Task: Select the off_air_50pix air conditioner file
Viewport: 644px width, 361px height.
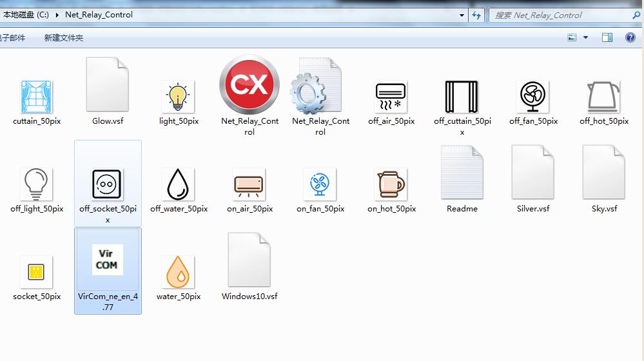Action: (x=391, y=97)
